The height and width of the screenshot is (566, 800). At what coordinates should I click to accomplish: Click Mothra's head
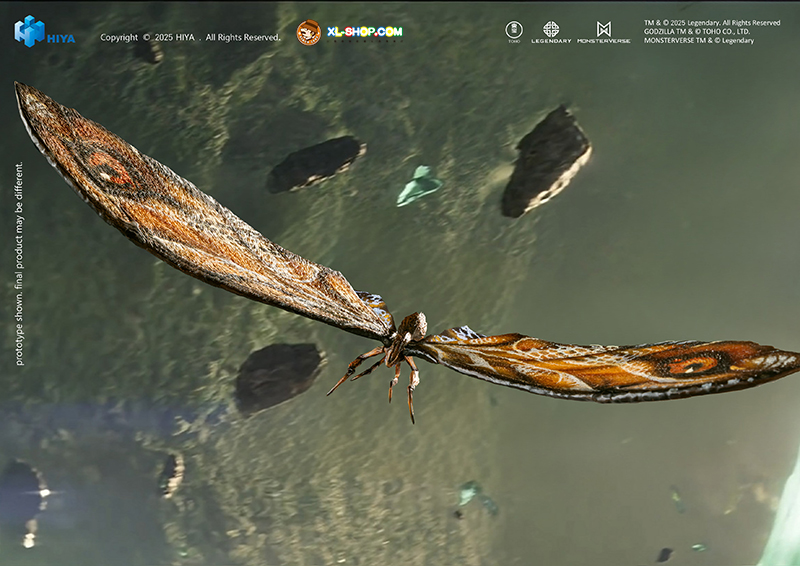coord(412,325)
